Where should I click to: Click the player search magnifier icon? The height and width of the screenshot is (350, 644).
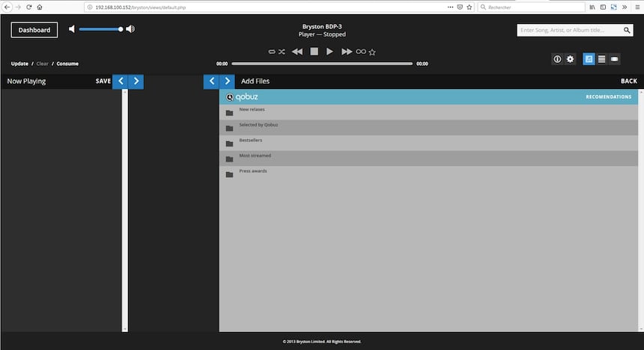pos(627,30)
